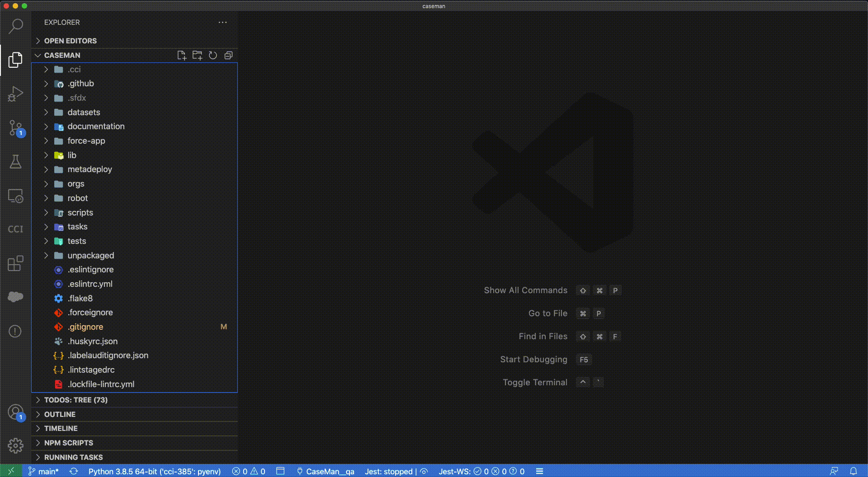Click New Folder icon in CASEMAN header
Viewport: 868px width, 477px height.
197,55
